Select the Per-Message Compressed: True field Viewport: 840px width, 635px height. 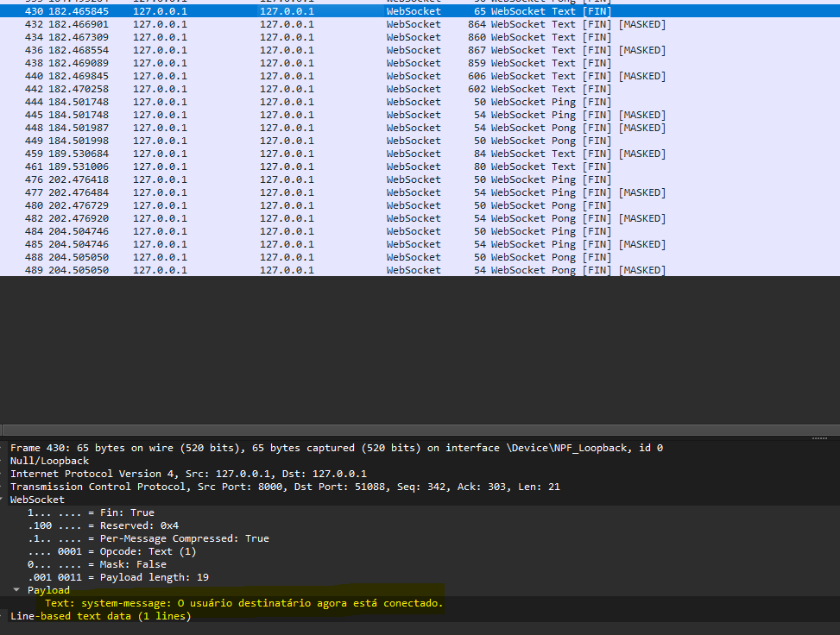tap(148, 538)
